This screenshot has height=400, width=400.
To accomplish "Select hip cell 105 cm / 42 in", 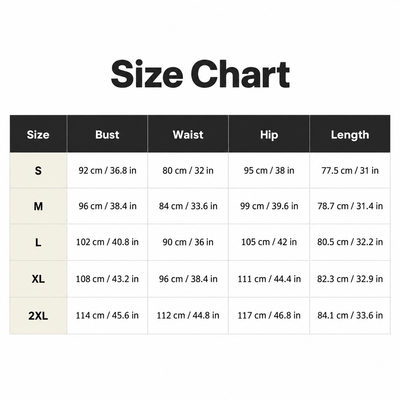I will (x=269, y=242).
